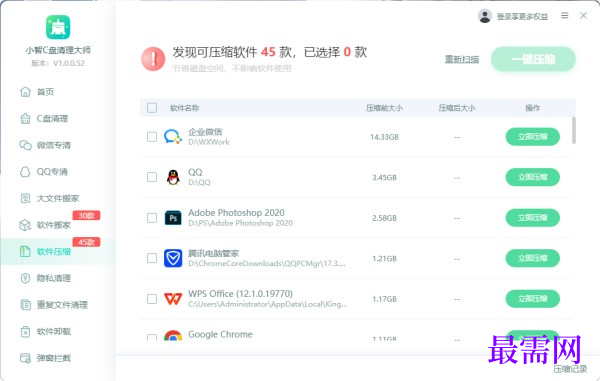Switch to 软件卸载 section
The height and width of the screenshot is (381, 600).
(x=54, y=331)
